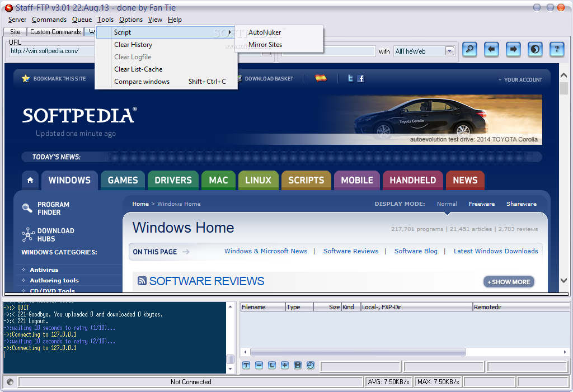
Task: Click the magnifier search button
Action: (x=469, y=49)
